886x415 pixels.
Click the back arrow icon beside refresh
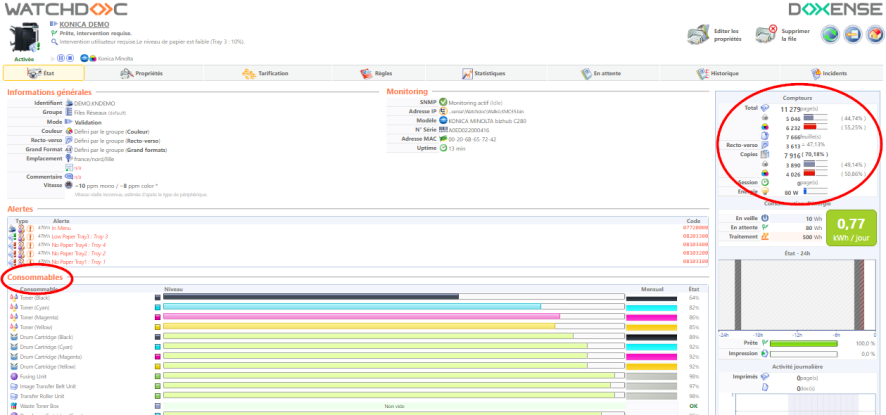click(x=852, y=34)
